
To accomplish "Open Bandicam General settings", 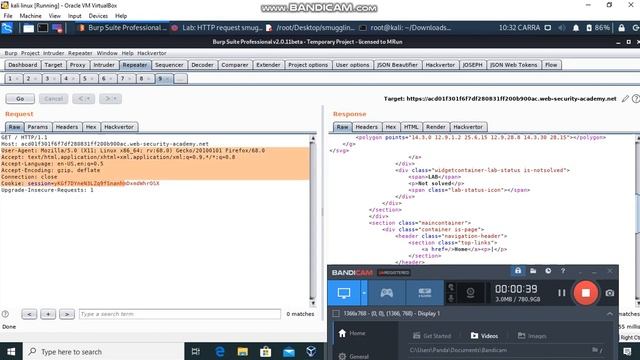I will [353, 356].
